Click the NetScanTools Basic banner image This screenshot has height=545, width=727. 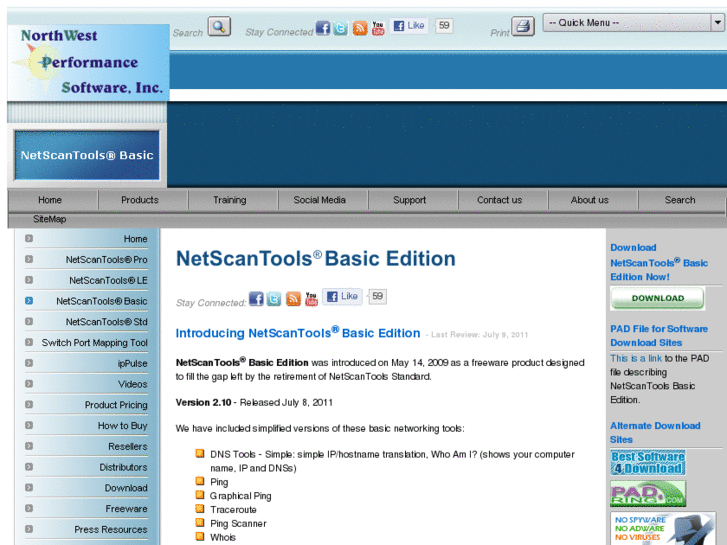coord(87,155)
